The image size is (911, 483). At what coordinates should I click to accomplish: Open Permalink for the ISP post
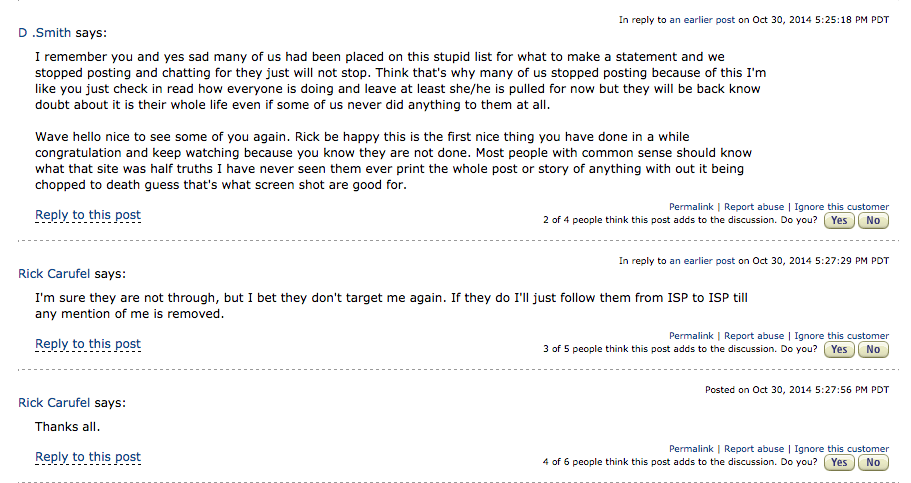click(691, 336)
